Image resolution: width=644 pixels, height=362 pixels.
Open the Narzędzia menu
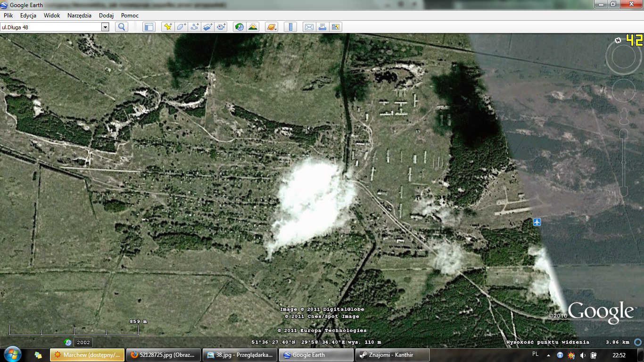79,15
